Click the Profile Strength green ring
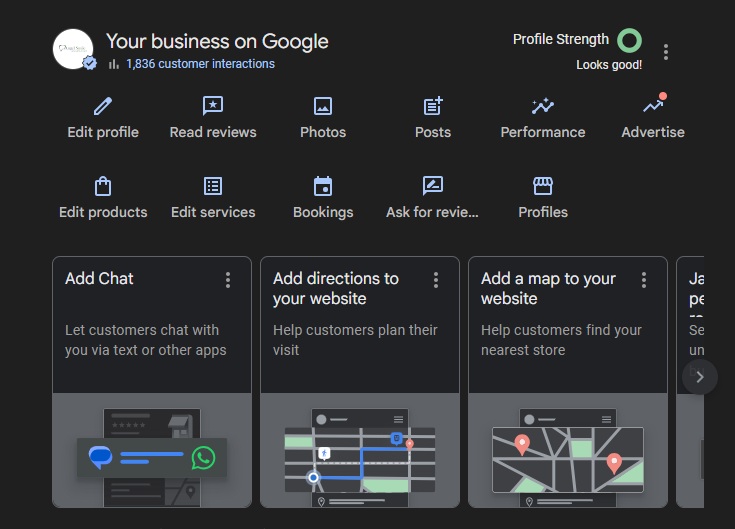735x529 pixels. (630, 40)
